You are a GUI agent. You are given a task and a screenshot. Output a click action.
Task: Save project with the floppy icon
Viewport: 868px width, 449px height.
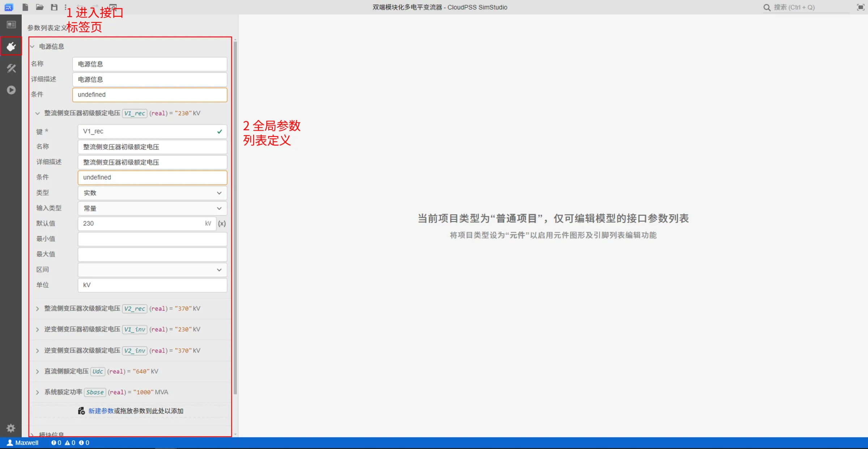click(x=54, y=7)
